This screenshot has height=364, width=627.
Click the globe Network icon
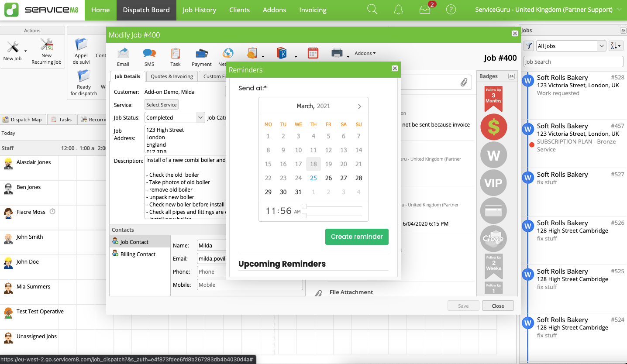click(x=227, y=53)
